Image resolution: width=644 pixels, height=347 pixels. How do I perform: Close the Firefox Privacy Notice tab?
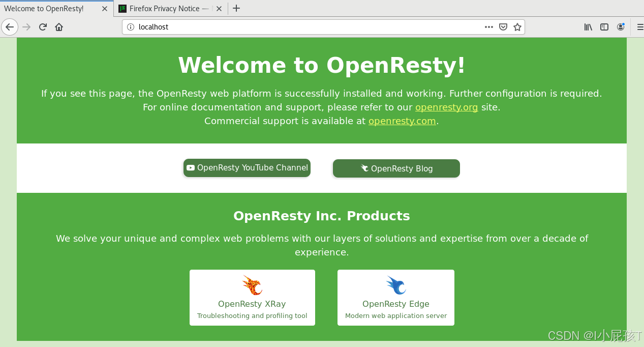point(219,9)
